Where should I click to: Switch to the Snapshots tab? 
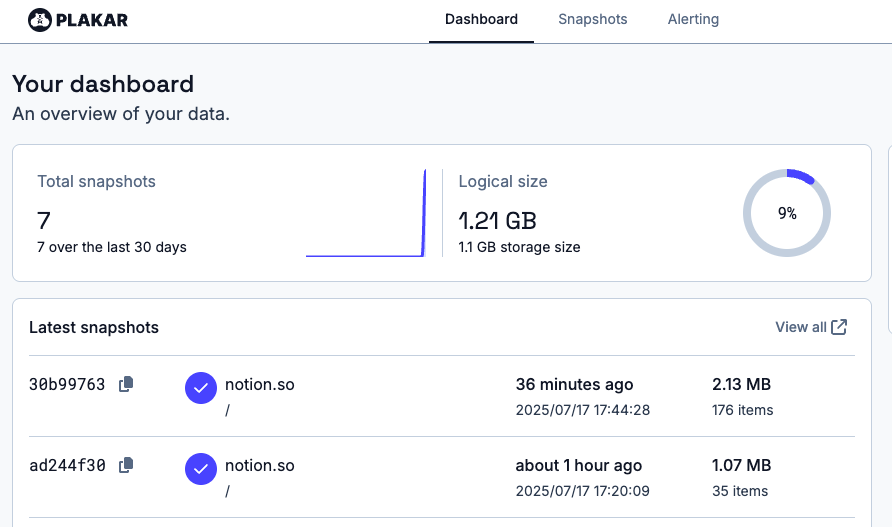(x=592, y=19)
